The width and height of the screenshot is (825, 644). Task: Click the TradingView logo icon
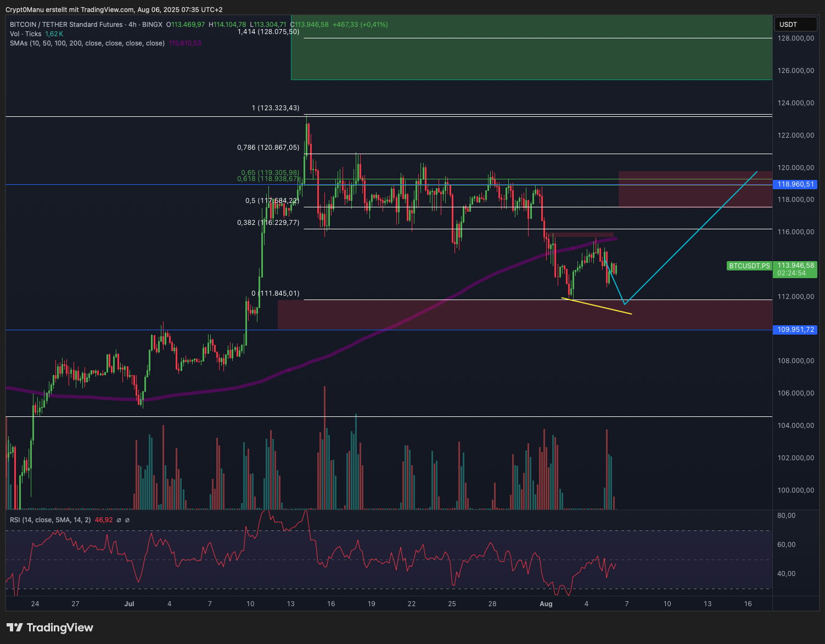pyautogui.click(x=14, y=628)
